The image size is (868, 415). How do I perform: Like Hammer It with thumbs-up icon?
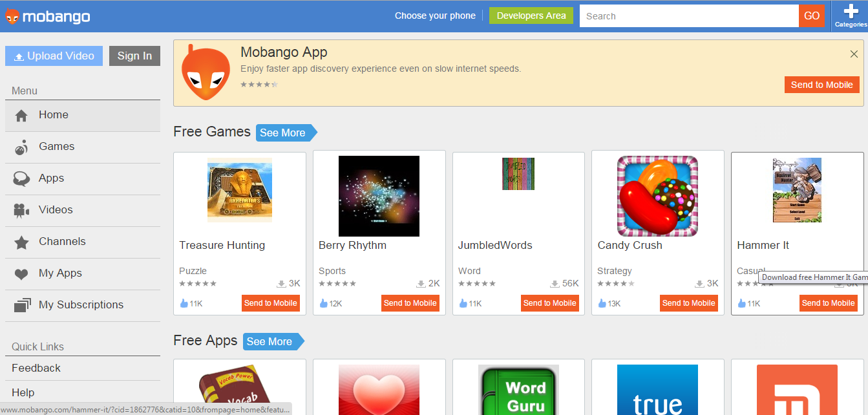[x=741, y=303]
